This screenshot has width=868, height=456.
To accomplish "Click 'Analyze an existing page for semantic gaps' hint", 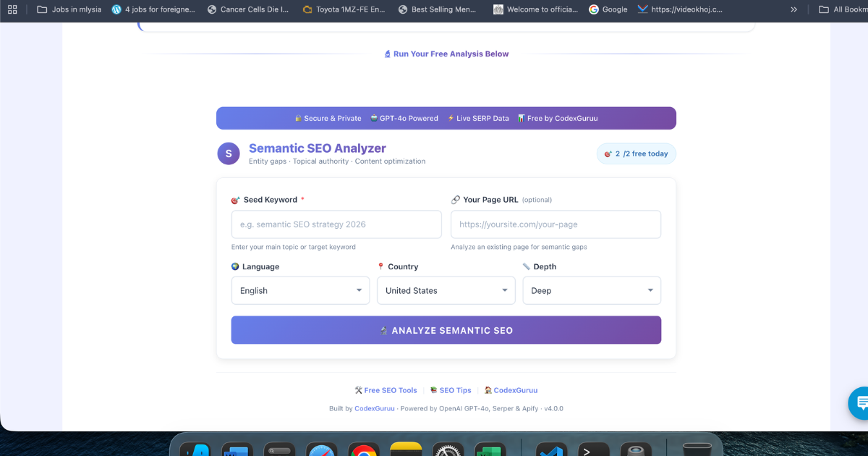I will click(x=519, y=247).
